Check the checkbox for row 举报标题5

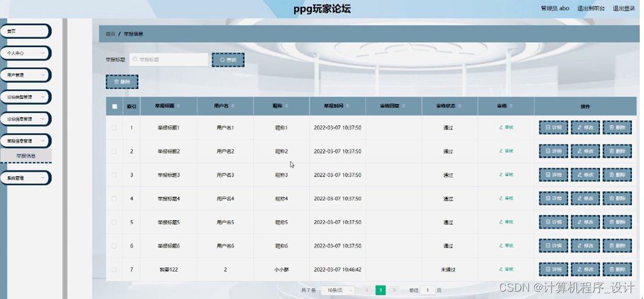(114, 222)
